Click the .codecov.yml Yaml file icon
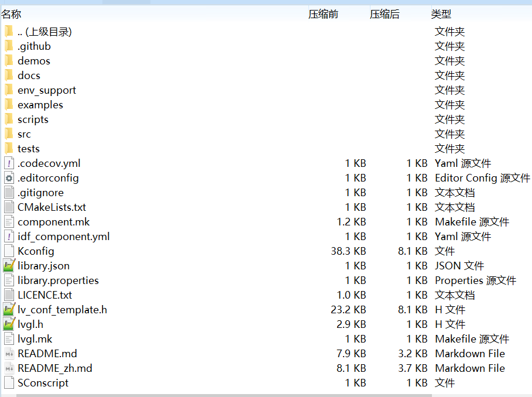The image size is (532, 397). 8,163
